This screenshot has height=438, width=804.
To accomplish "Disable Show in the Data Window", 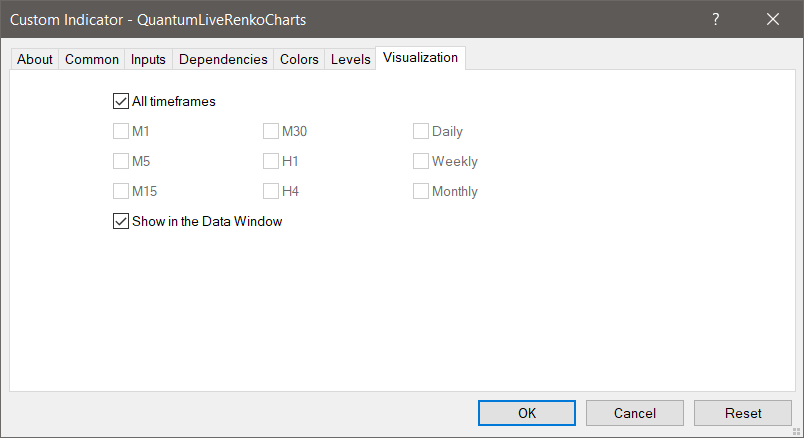I will pyautogui.click(x=121, y=221).
